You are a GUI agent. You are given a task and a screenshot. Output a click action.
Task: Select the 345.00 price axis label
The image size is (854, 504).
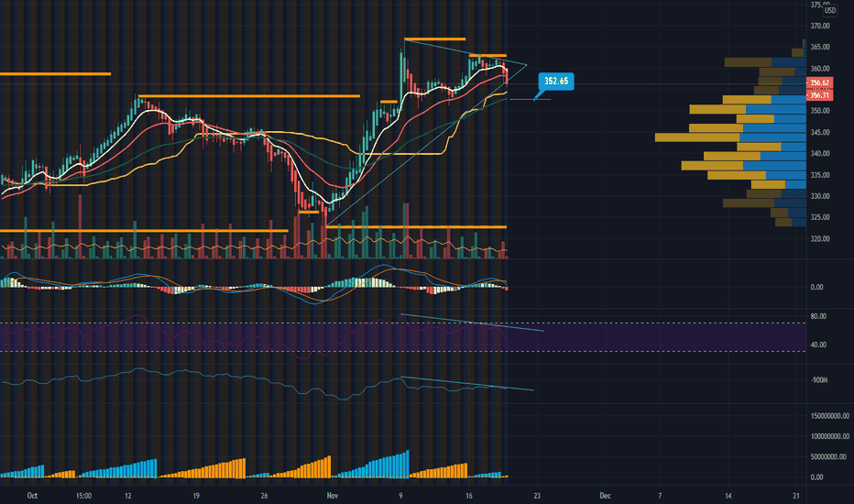[820, 132]
